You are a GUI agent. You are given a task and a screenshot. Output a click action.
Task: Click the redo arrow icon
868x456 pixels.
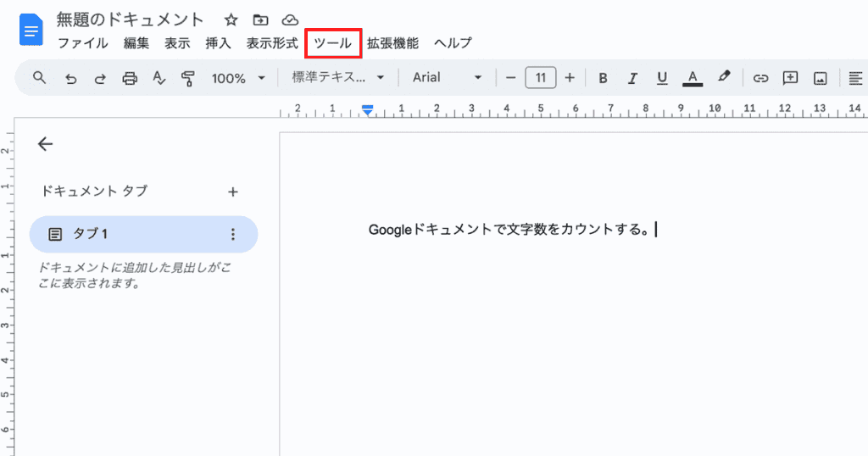pos(100,78)
